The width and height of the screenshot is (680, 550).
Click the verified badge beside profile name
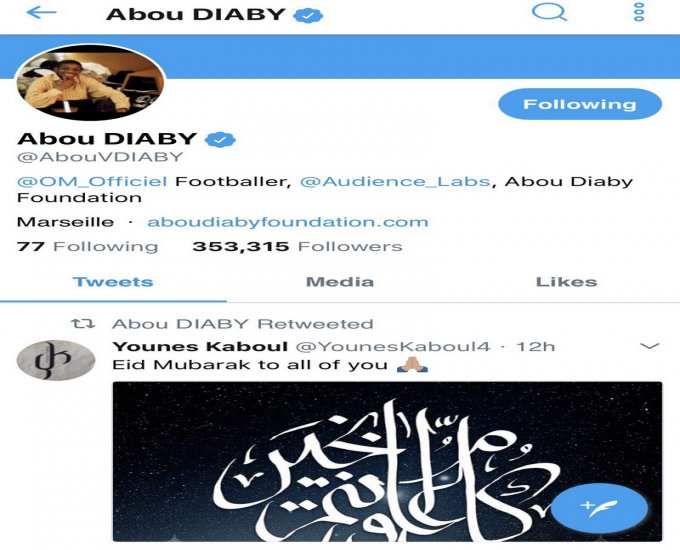pos(220,140)
